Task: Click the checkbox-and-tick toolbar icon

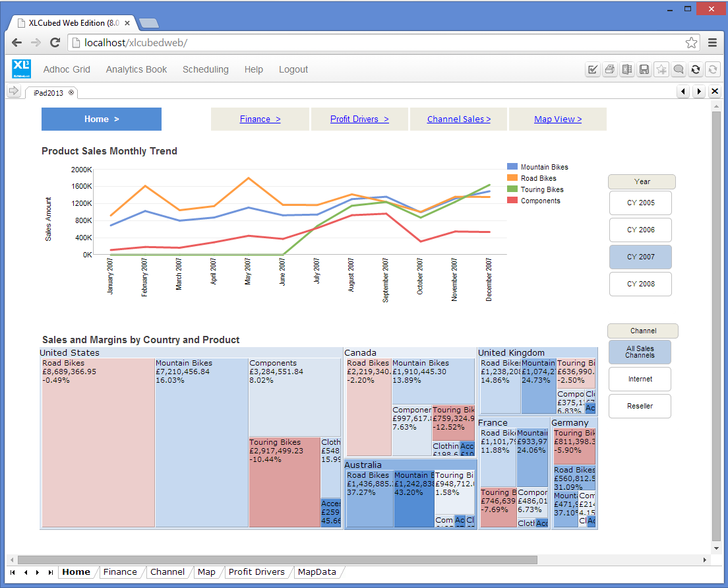Action: (x=593, y=69)
